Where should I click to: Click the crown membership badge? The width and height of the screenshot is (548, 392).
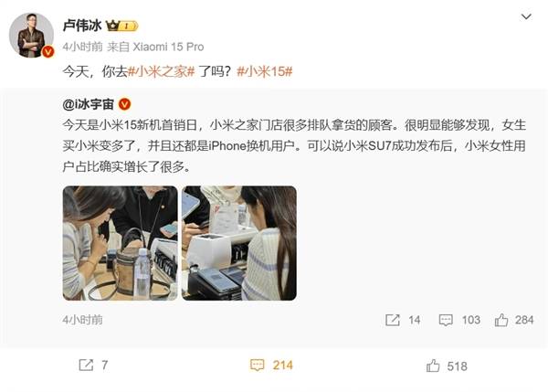[x=122, y=26]
